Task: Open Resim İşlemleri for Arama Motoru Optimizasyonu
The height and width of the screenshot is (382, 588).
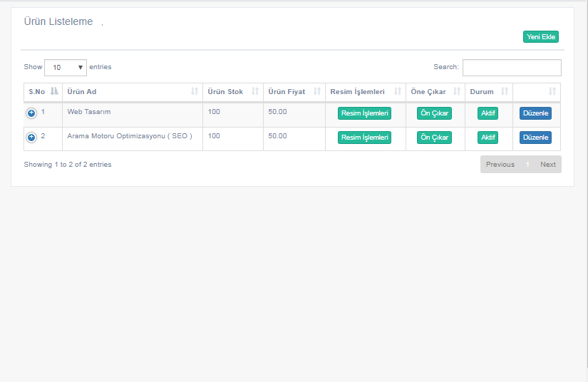Action: pos(364,138)
